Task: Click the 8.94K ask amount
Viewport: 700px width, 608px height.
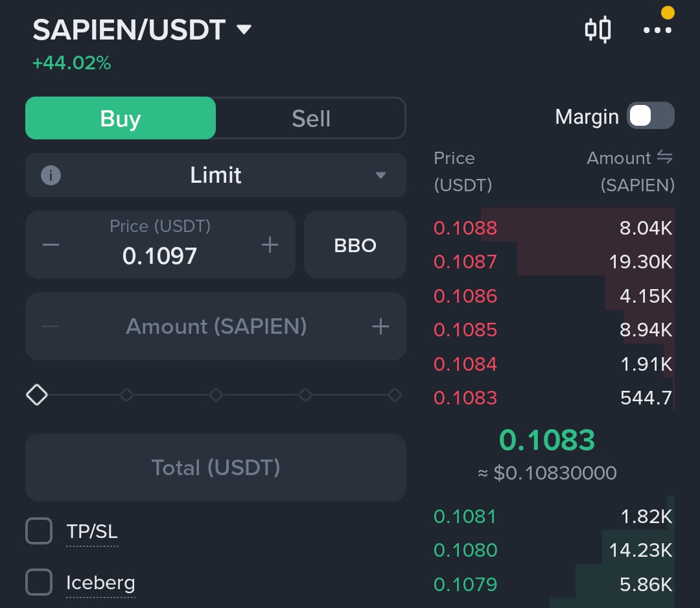Action: coord(646,330)
